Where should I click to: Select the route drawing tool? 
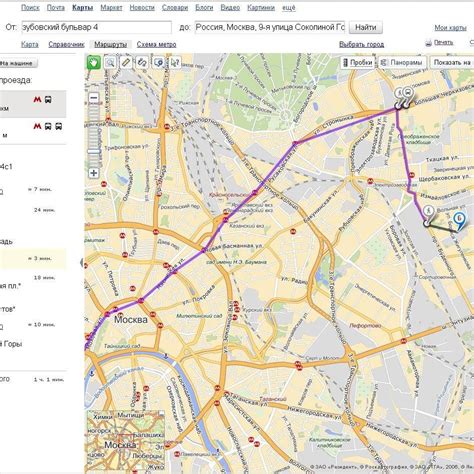click(x=142, y=62)
